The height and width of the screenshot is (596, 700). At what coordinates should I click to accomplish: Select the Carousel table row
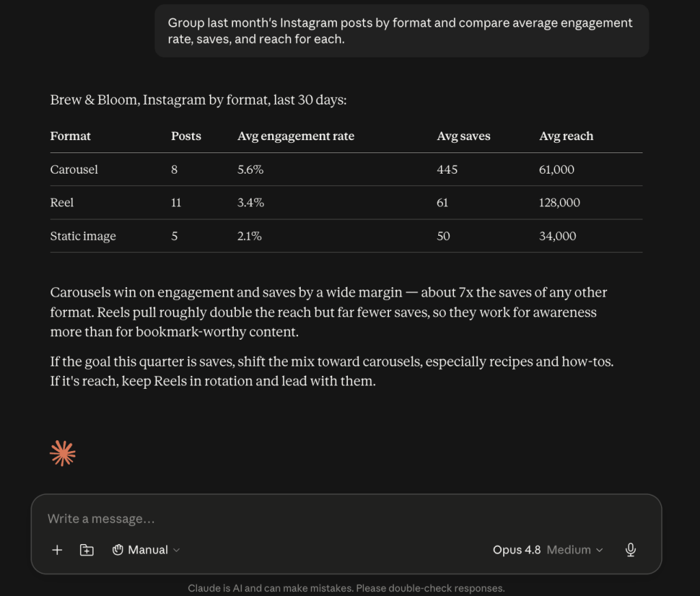[346, 170]
